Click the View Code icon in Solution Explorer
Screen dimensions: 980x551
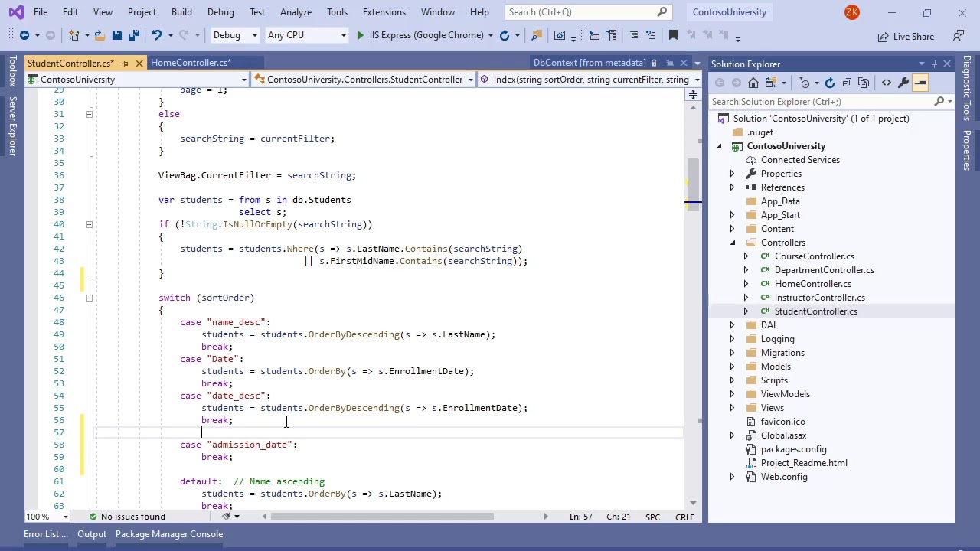tap(886, 83)
